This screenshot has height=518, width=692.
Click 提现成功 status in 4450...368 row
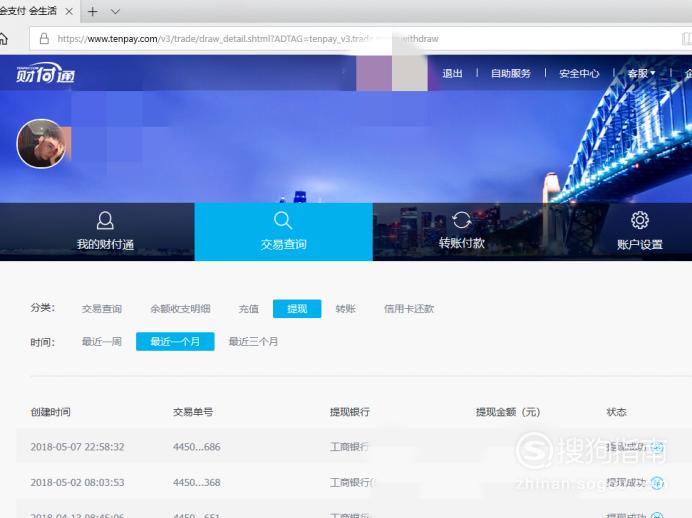[x=626, y=483]
